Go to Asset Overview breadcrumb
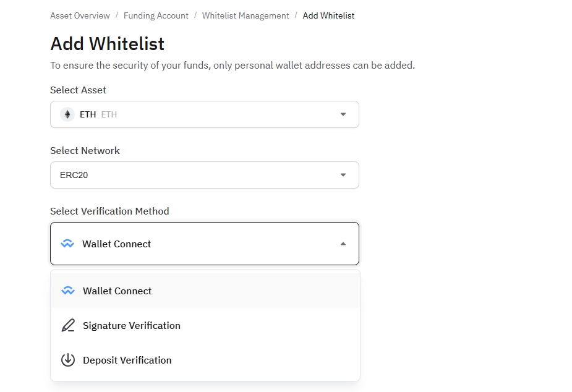Screen dimensions: 572x392 (x=80, y=15)
